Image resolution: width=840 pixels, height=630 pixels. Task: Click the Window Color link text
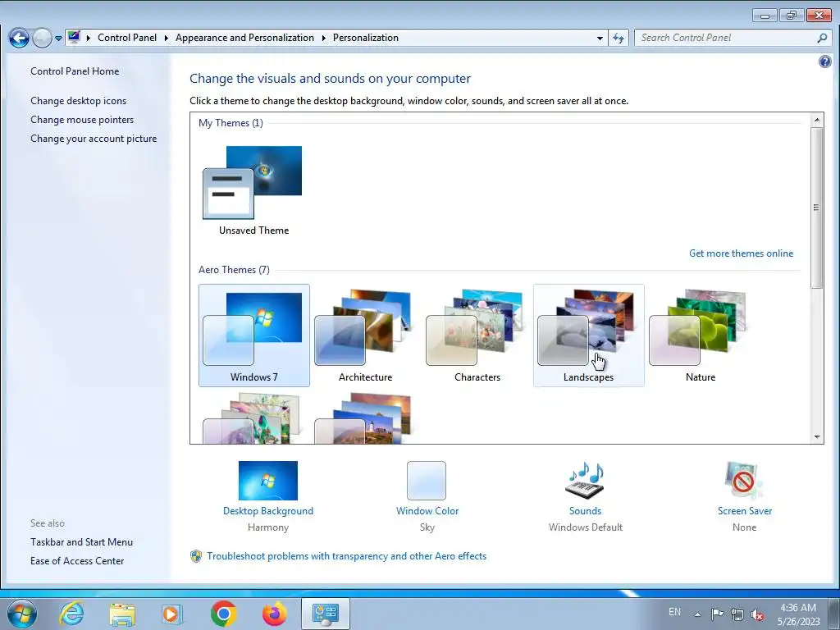pyautogui.click(x=427, y=511)
